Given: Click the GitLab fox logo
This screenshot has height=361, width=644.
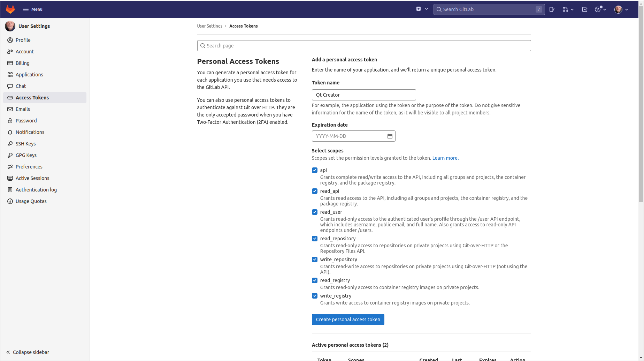Looking at the screenshot, I should pyautogui.click(x=10, y=9).
